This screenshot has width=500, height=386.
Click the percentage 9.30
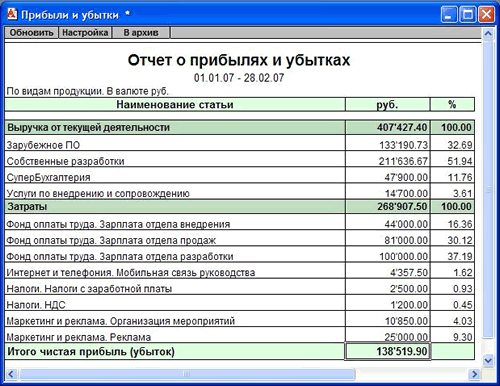(x=463, y=337)
